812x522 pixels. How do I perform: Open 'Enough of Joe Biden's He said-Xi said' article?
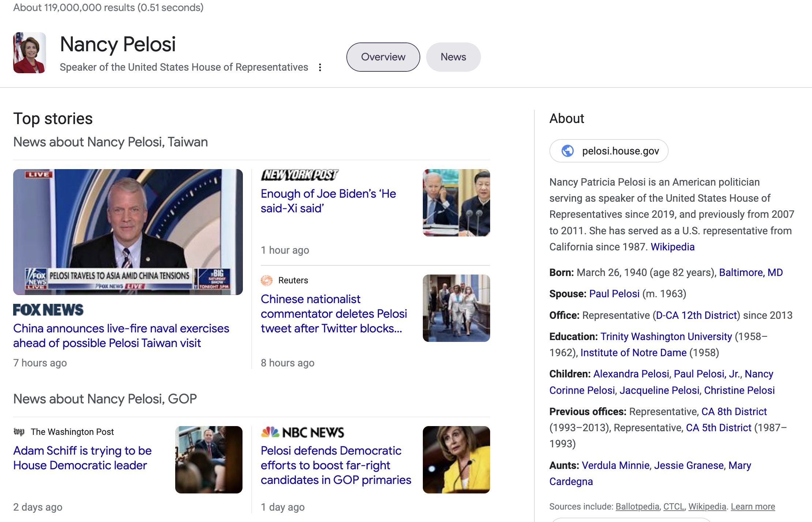(328, 201)
